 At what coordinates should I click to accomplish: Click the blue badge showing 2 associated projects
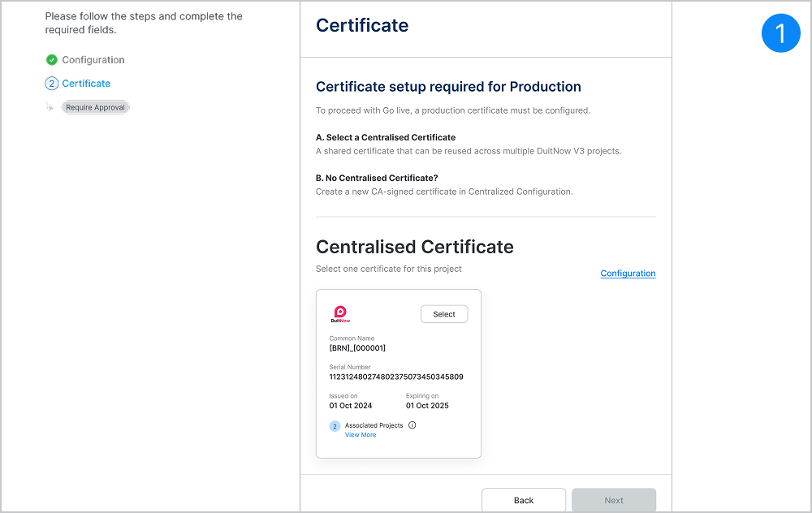(x=335, y=426)
